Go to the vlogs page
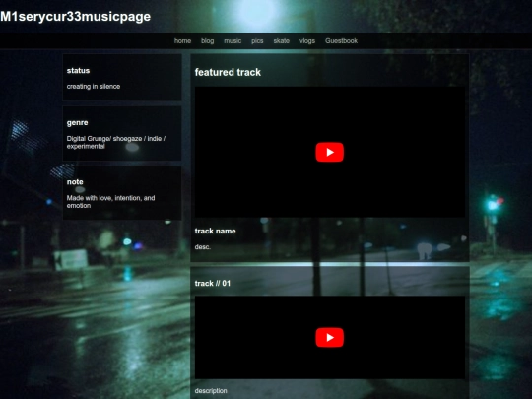The image size is (532, 399). click(x=307, y=41)
